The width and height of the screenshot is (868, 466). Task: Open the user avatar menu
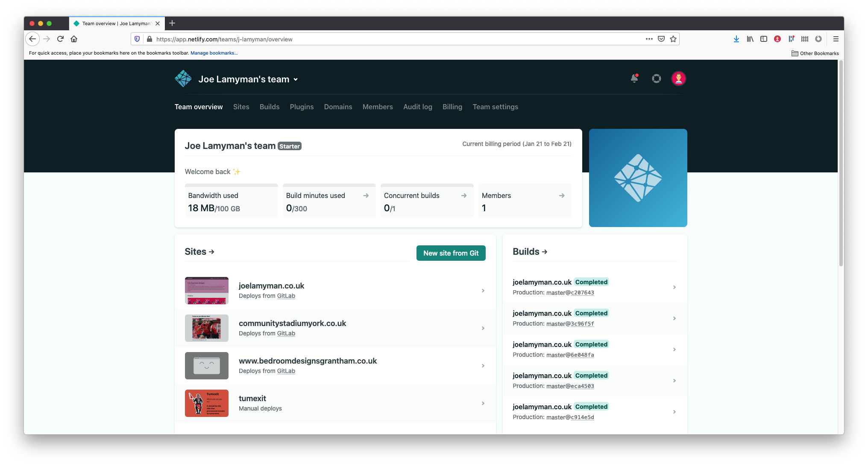pos(679,79)
